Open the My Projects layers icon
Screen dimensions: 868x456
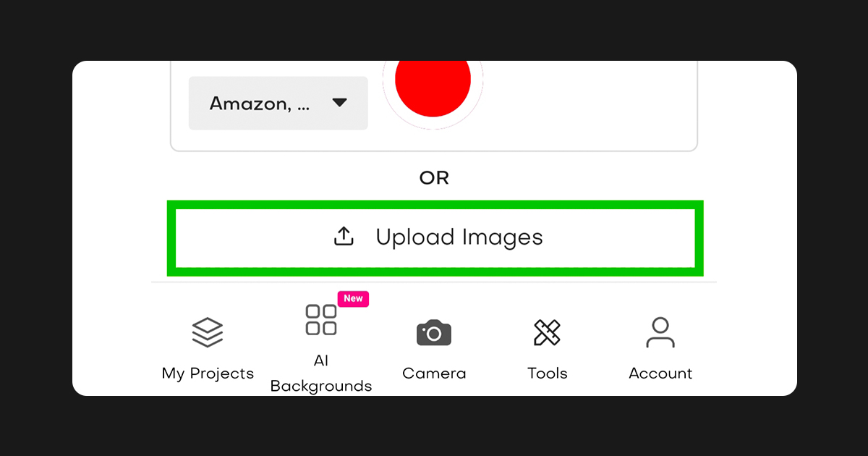coord(208,333)
